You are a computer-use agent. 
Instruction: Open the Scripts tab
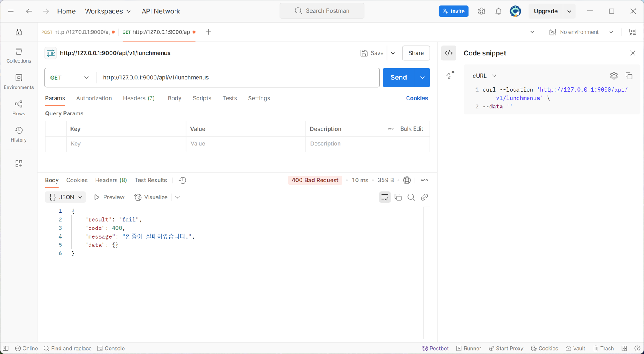(x=202, y=98)
